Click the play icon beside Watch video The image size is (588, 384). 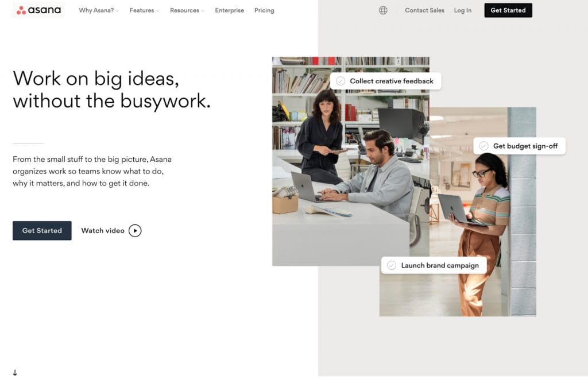(x=135, y=231)
